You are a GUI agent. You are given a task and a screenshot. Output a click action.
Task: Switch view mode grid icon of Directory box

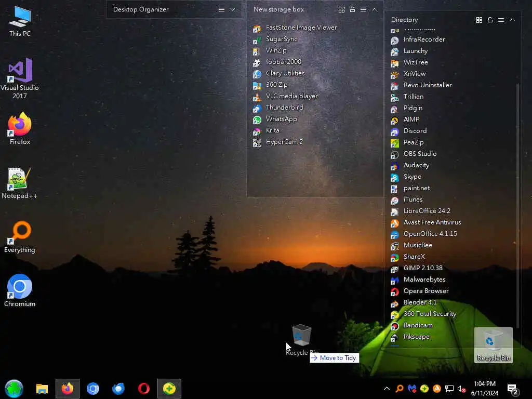click(479, 20)
